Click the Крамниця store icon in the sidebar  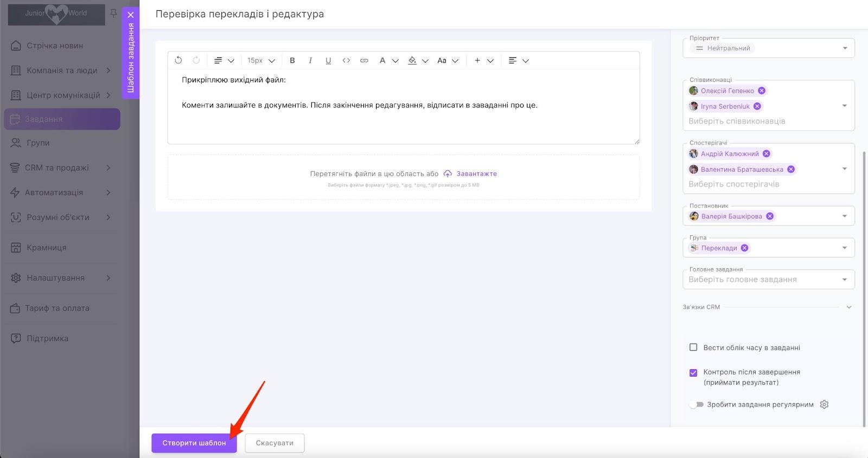tap(16, 248)
